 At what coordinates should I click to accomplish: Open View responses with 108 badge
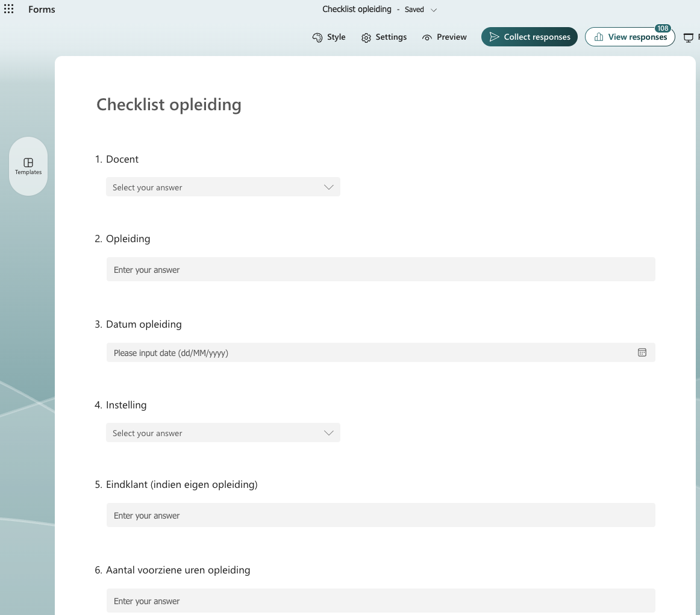(630, 37)
